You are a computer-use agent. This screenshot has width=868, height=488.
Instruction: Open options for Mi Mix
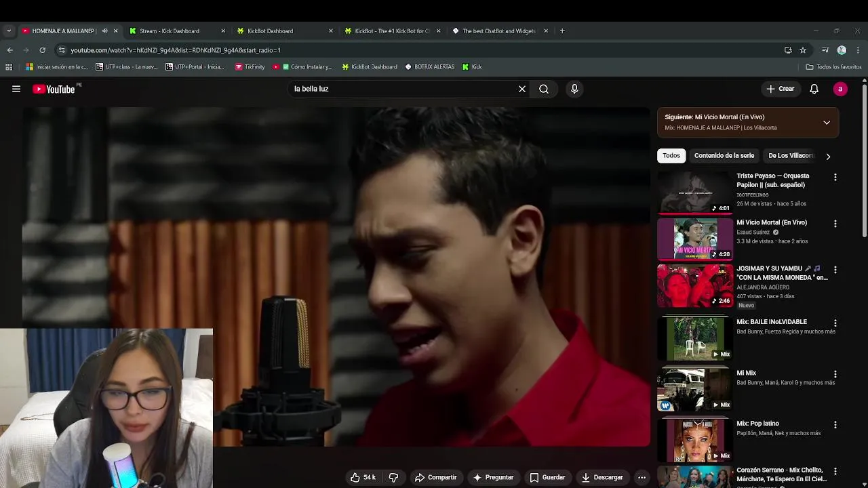tap(835, 374)
